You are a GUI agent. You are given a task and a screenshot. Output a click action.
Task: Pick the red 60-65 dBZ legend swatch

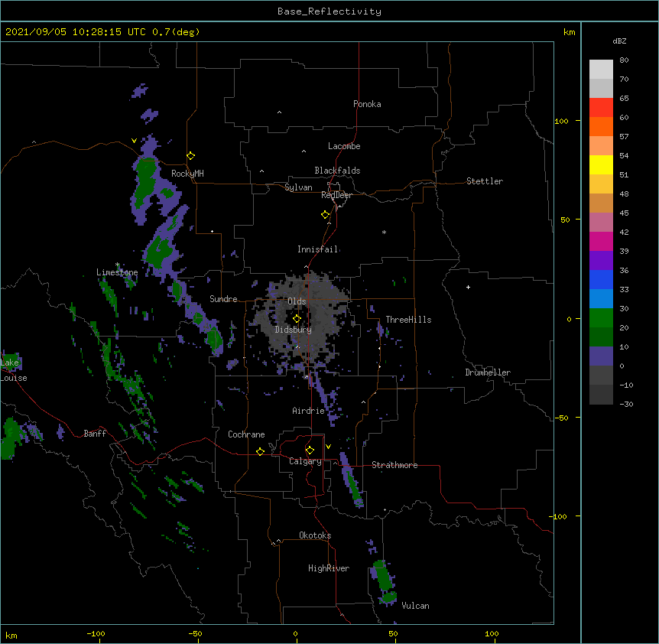[601, 107]
